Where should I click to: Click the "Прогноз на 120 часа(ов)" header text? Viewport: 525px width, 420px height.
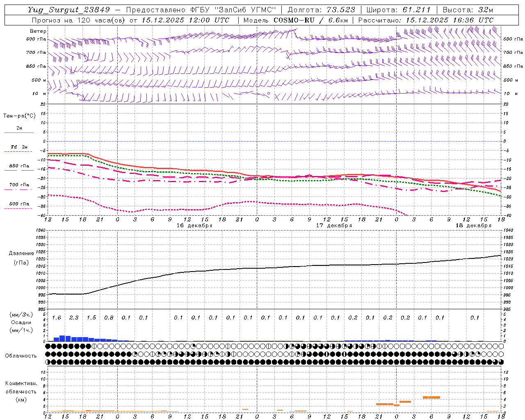point(79,20)
